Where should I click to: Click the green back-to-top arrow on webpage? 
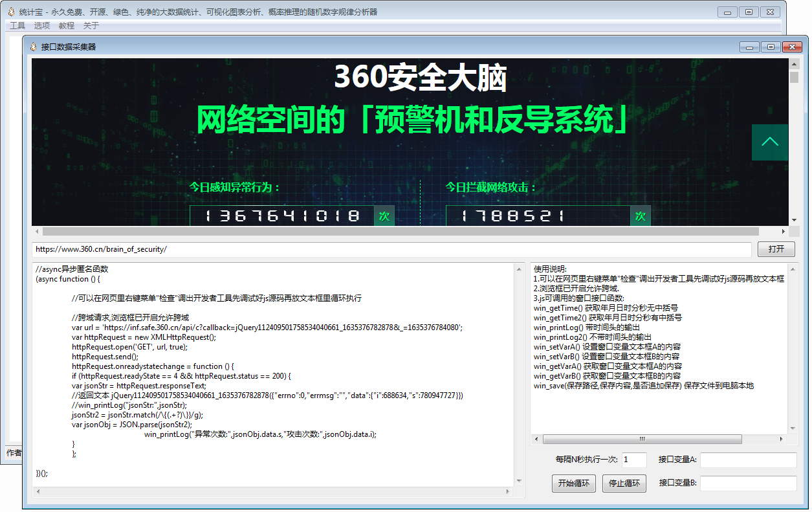pos(770,142)
